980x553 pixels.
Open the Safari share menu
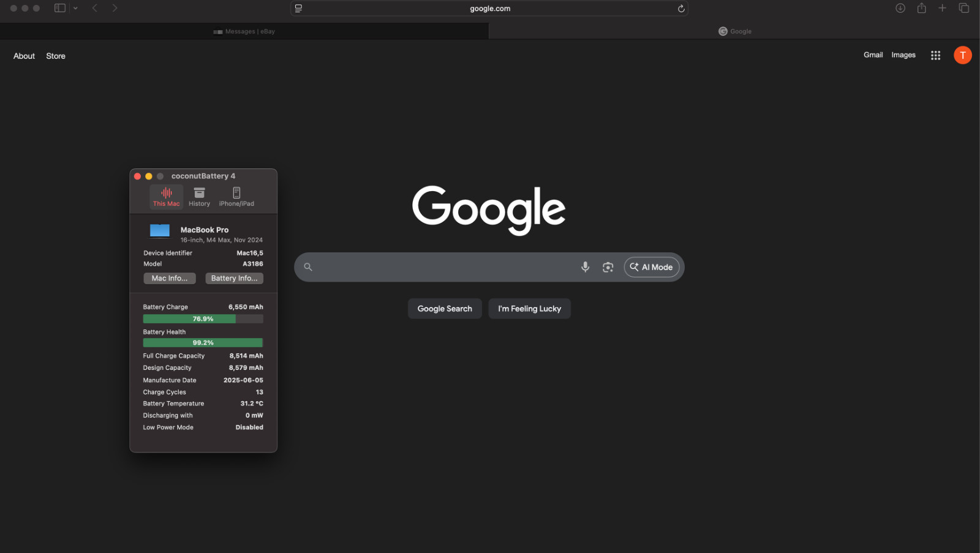(x=921, y=8)
